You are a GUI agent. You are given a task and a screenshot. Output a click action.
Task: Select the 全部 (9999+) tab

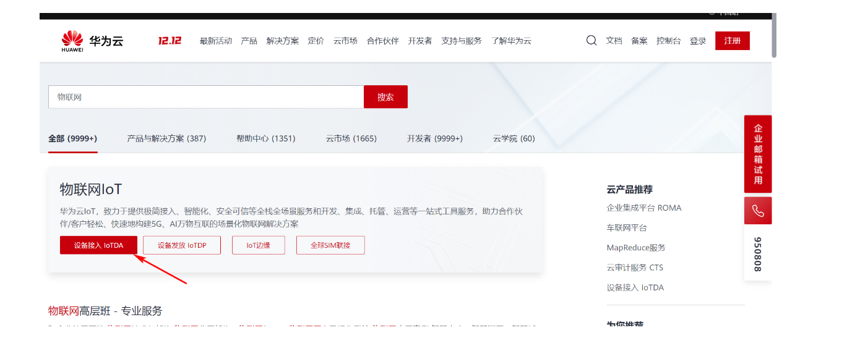(73, 138)
